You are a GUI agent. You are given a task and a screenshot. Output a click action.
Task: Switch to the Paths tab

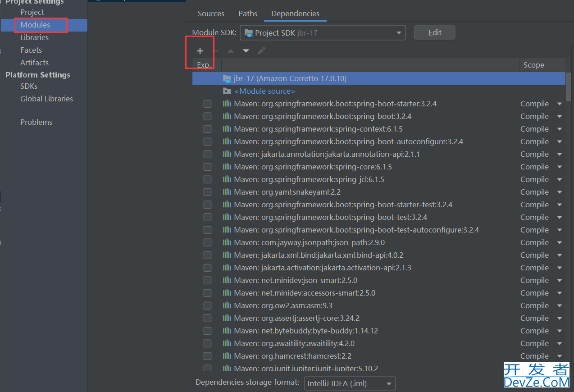[x=248, y=14]
